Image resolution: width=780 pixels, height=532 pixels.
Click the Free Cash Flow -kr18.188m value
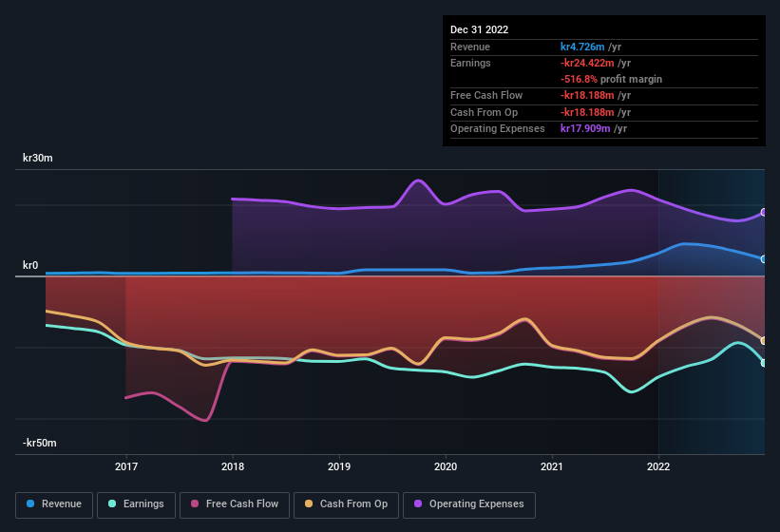point(587,95)
